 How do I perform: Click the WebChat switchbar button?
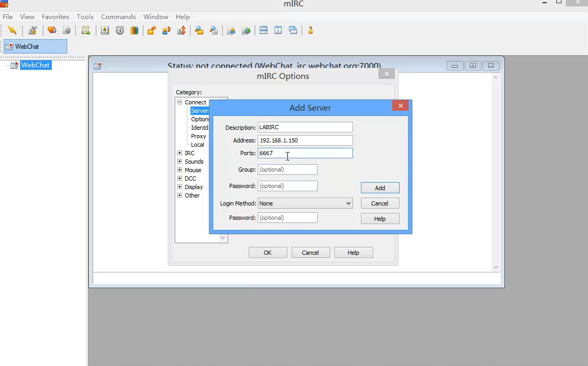click(35, 47)
